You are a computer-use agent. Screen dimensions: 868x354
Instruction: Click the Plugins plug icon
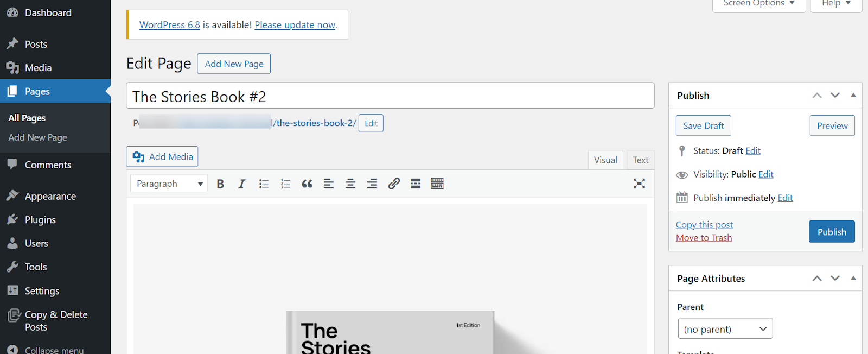(12, 219)
